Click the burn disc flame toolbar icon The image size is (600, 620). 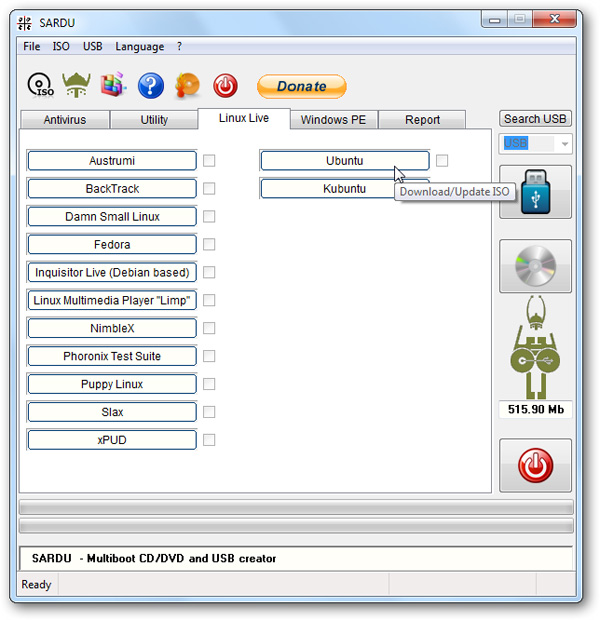(x=187, y=85)
